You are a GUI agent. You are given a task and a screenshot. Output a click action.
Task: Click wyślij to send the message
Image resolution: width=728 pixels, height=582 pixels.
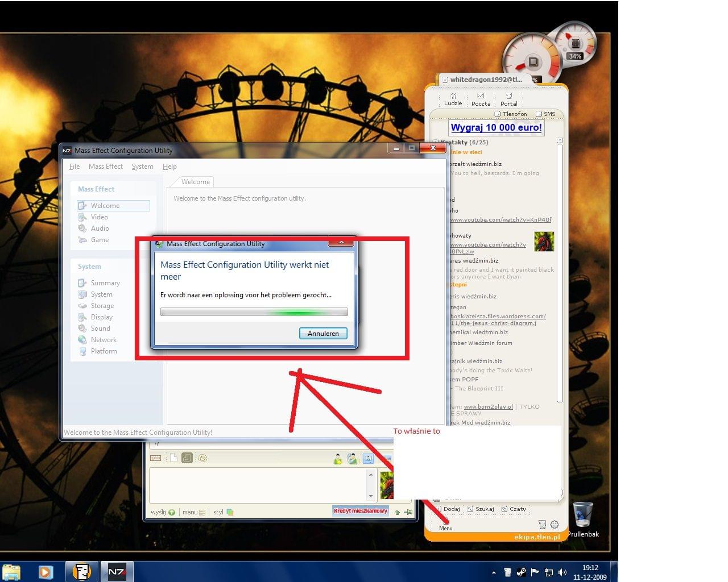click(163, 512)
